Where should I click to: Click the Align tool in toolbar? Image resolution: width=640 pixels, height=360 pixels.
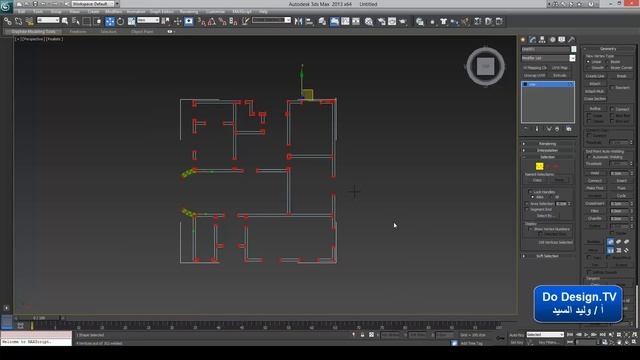[309, 21]
